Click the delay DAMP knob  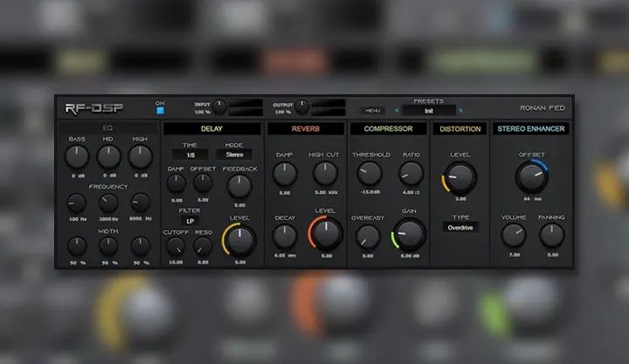coord(176,183)
